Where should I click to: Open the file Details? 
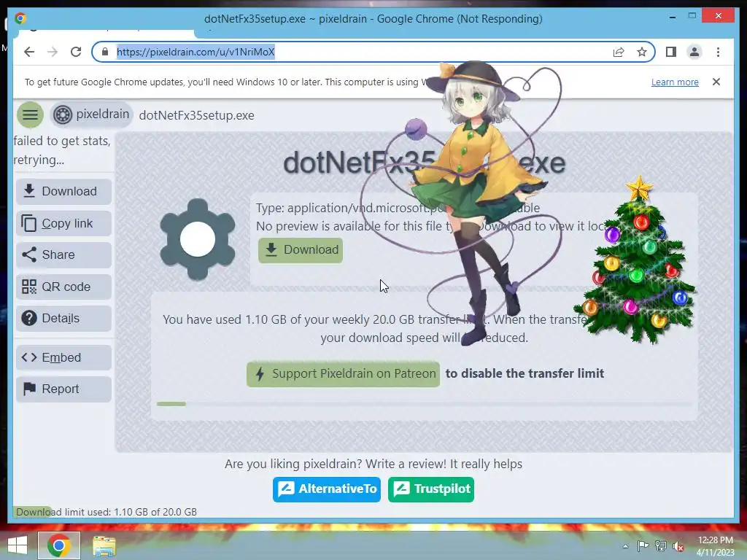click(x=64, y=318)
